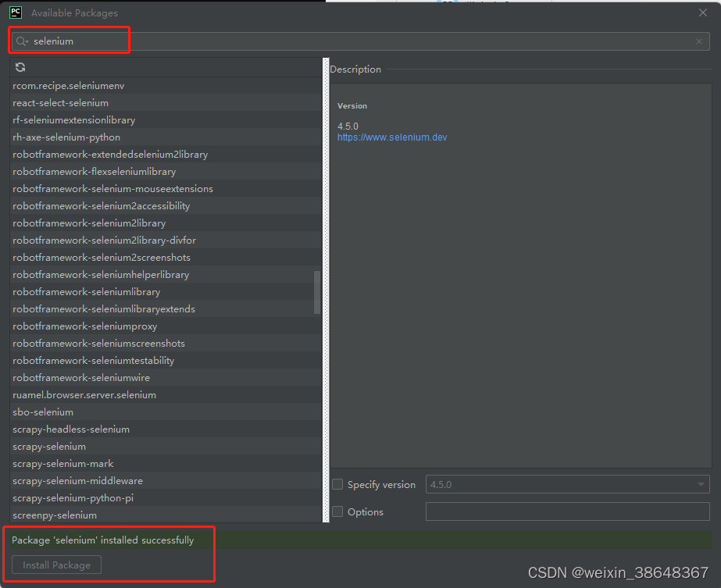Viewport: 721px width, 588px height.
Task: Select robotframework-selenium2library package
Action: pos(166,223)
